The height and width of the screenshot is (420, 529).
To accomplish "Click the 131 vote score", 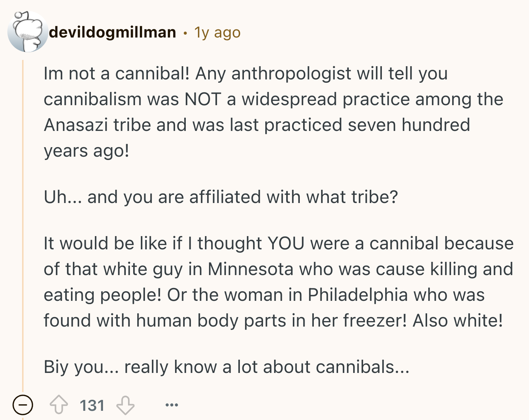I will click(92, 405).
